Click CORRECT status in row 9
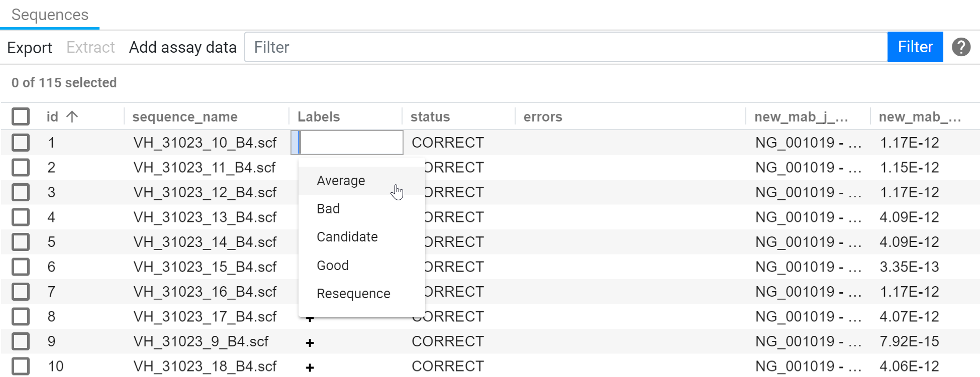Screen dimensions: 980x377 [x=448, y=341]
